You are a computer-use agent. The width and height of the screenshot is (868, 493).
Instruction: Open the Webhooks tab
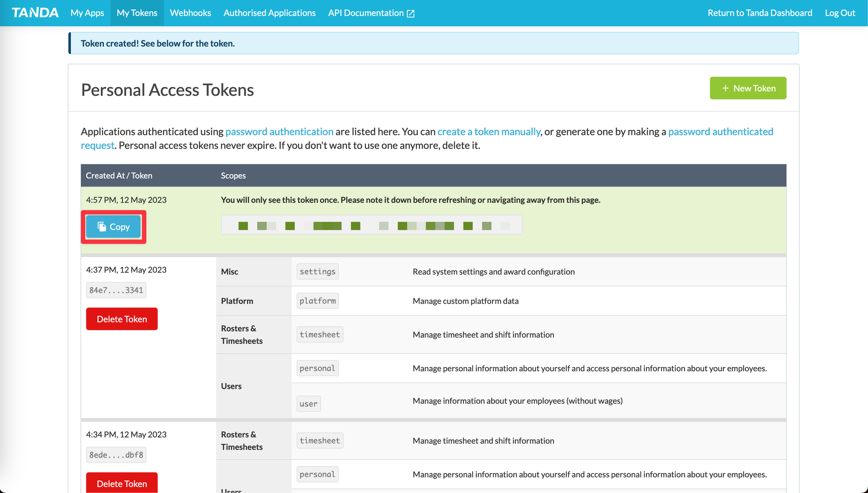pyautogui.click(x=190, y=13)
